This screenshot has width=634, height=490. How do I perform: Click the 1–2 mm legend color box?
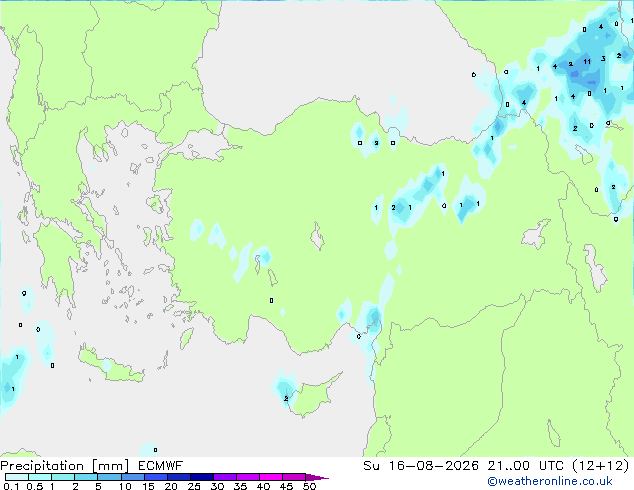tap(63, 477)
